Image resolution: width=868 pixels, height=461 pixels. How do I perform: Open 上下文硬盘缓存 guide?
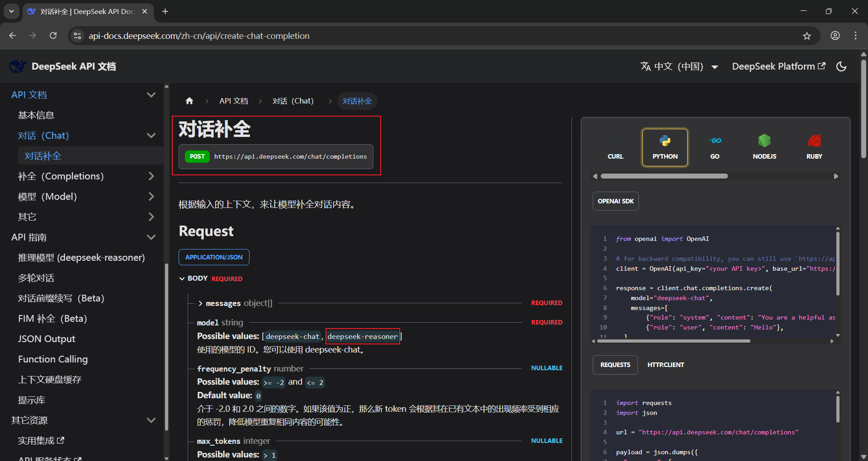click(50, 380)
